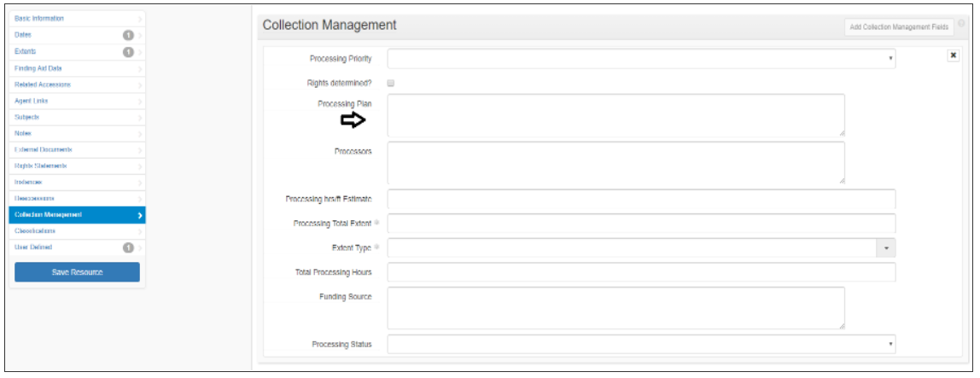
Task: Click the badge count next to Extents
Action: click(x=128, y=52)
